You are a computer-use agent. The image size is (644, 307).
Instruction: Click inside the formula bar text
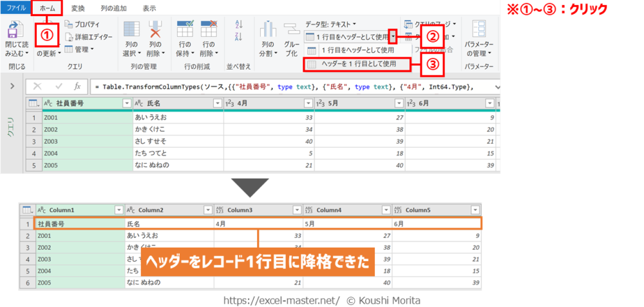coord(290,86)
